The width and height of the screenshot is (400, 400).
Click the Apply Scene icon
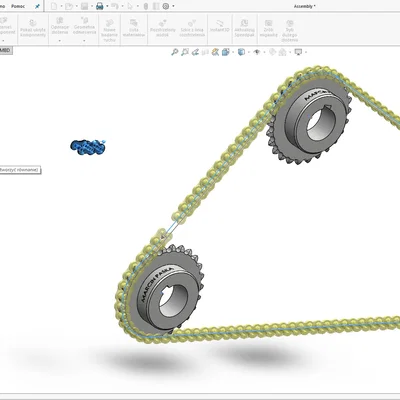pyautogui.click(x=282, y=52)
